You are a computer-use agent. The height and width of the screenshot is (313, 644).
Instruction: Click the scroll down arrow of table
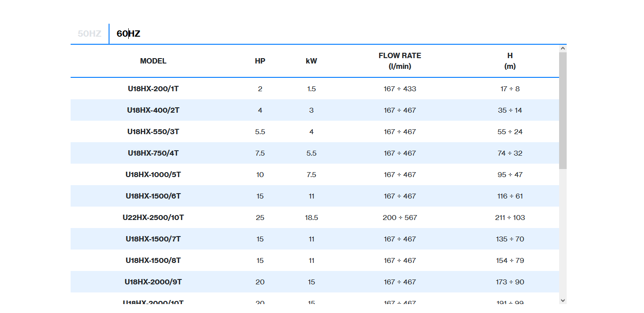click(563, 300)
